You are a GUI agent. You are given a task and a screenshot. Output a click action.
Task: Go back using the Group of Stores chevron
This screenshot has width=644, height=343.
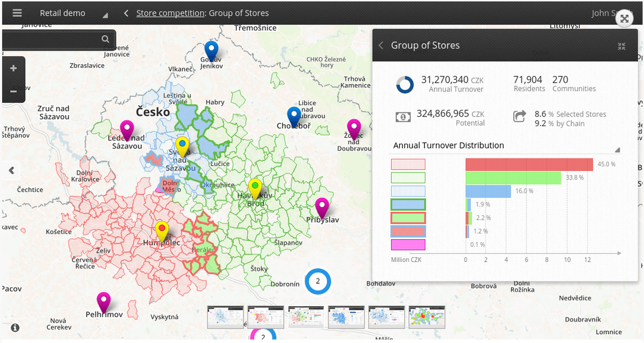(381, 45)
